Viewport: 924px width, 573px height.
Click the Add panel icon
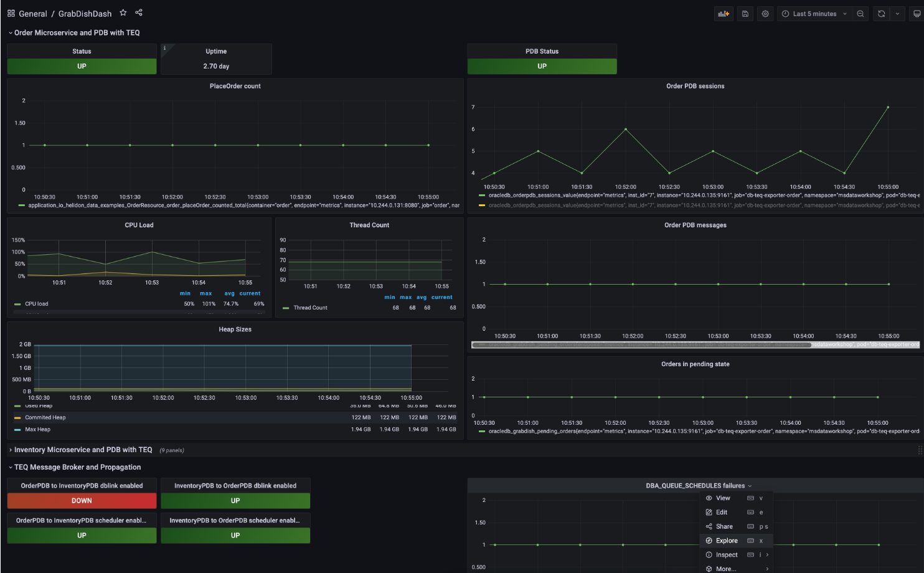(724, 14)
